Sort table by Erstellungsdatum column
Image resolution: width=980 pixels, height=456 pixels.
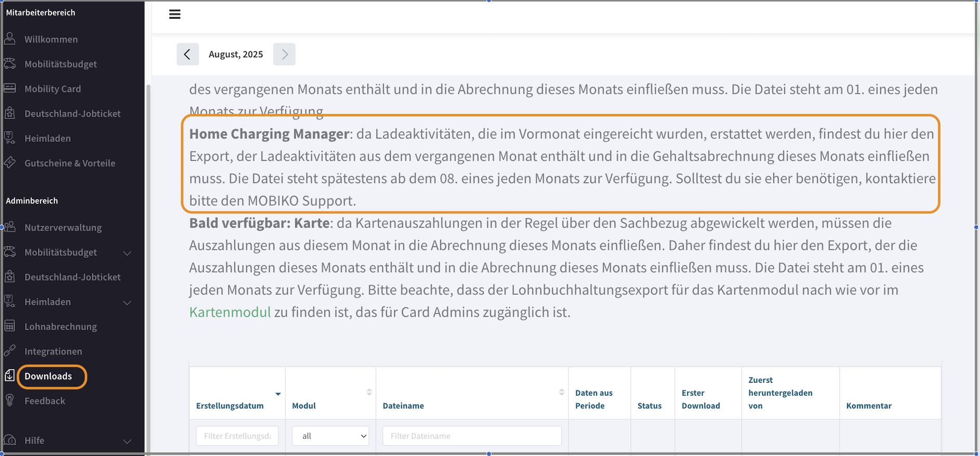278,394
